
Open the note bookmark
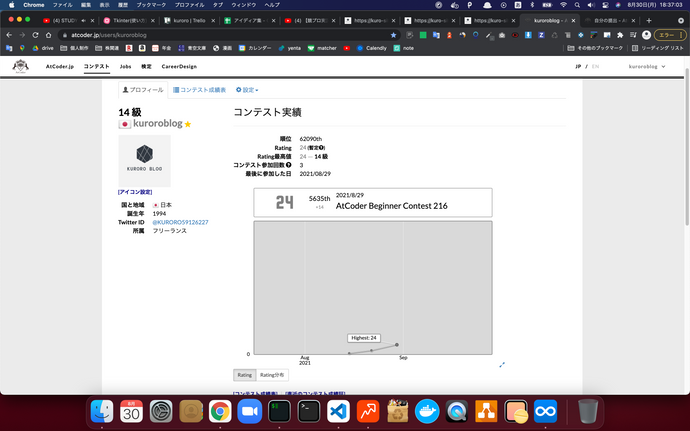point(404,48)
